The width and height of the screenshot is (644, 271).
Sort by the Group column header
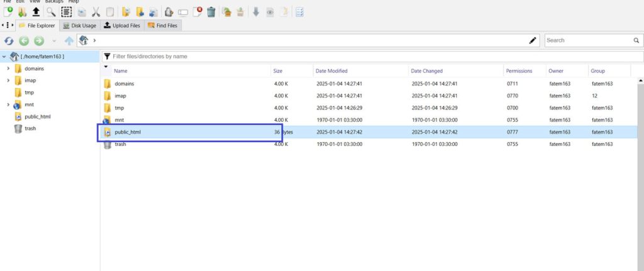pos(598,71)
